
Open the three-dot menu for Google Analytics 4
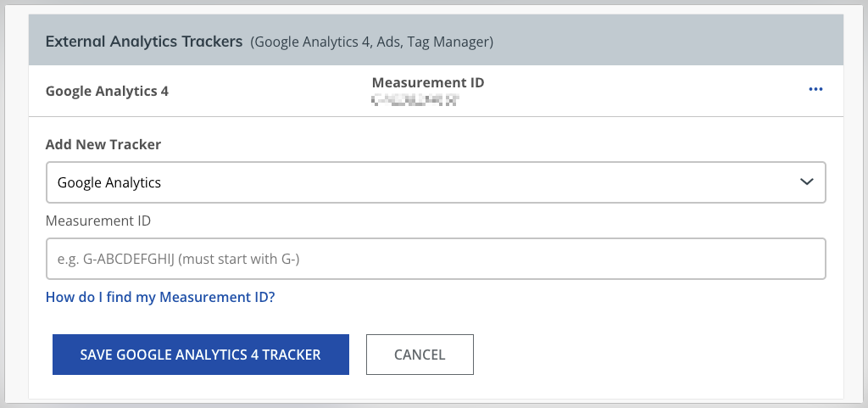point(815,90)
